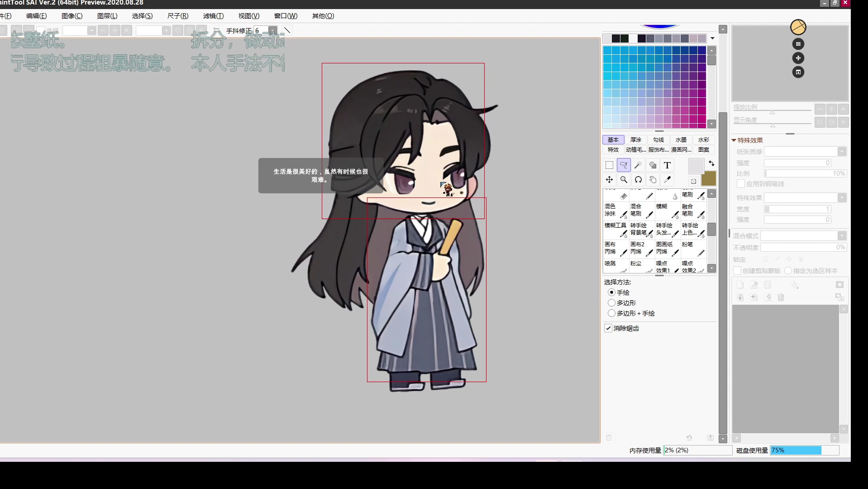Click the delete layer trash icon
Viewport: 868px width, 489px height.
781,297
